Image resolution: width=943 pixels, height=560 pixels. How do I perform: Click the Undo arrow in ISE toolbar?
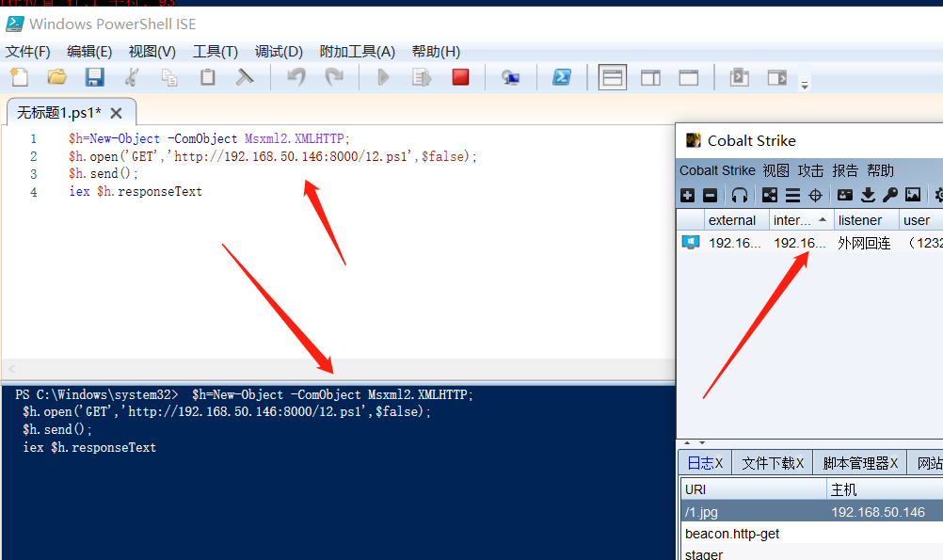pyautogui.click(x=296, y=77)
